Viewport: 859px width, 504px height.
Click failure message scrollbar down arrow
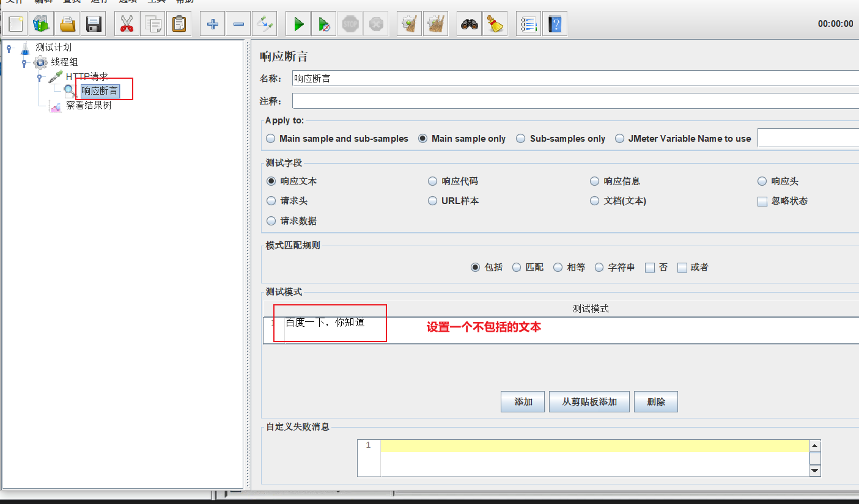click(814, 470)
